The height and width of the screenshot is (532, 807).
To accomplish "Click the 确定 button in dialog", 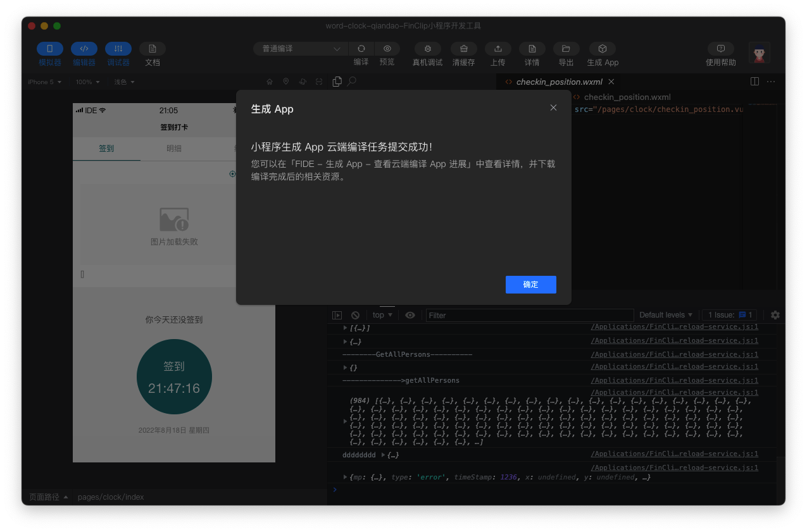I will tap(530, 285).
